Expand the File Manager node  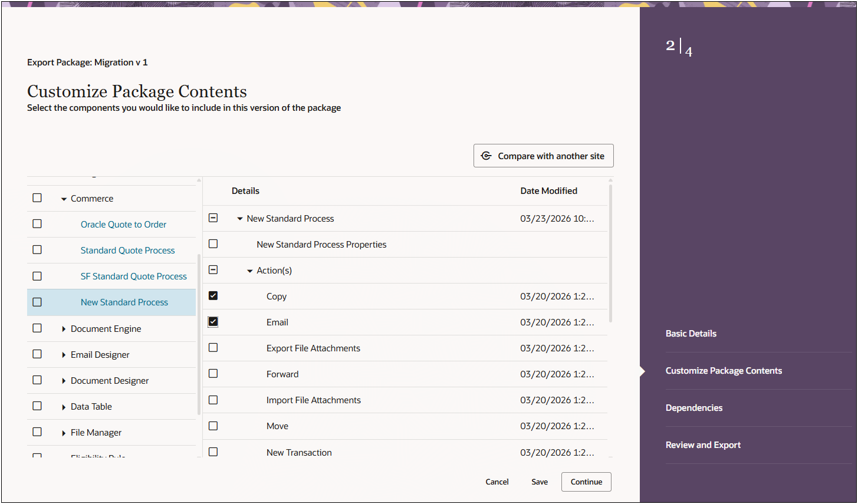click(64, 433)
